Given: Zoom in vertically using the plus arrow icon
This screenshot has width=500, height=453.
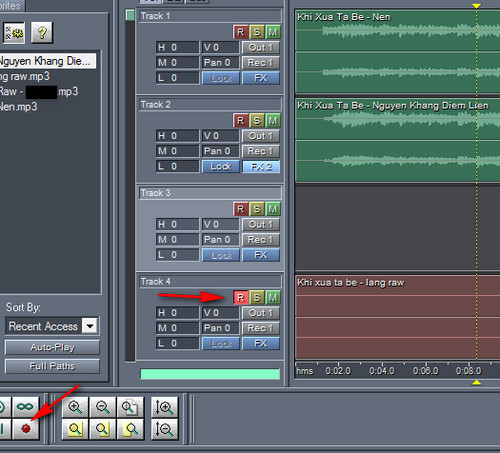Looking at the screenshot, I should (165, 407).
